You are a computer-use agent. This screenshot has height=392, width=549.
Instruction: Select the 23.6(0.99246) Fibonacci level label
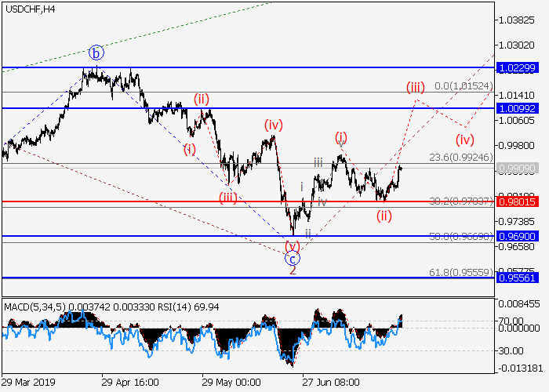click(461, 157)
